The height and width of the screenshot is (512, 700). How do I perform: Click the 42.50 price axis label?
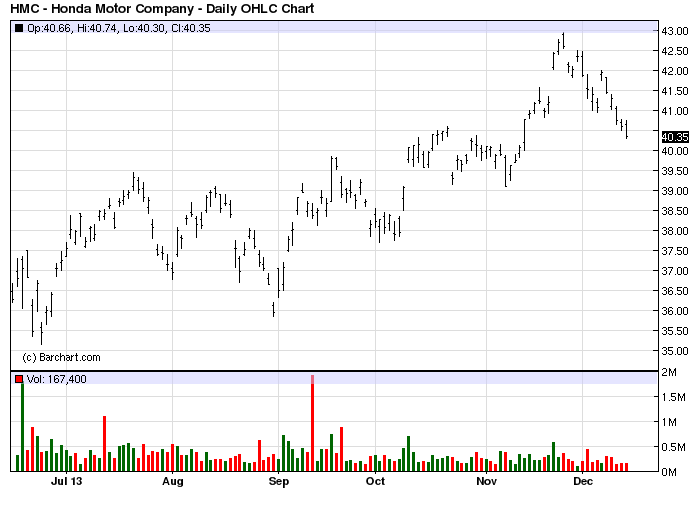pos(675,51)
